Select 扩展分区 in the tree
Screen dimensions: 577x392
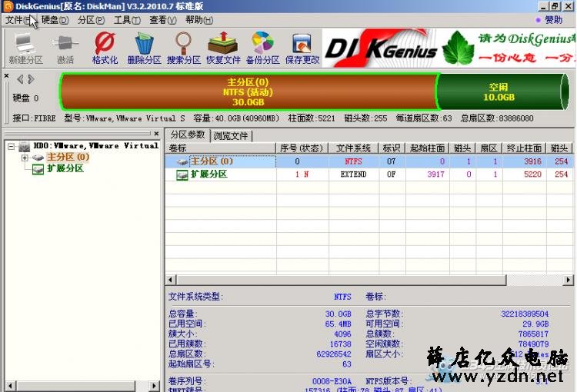pos(65,169)
